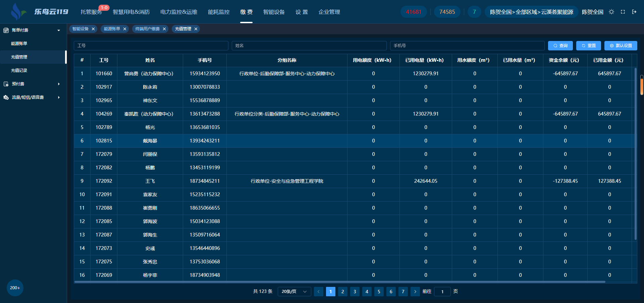Click the 查询 search button
This screenshot has height=303, width=644.
(x=560, y=46)
